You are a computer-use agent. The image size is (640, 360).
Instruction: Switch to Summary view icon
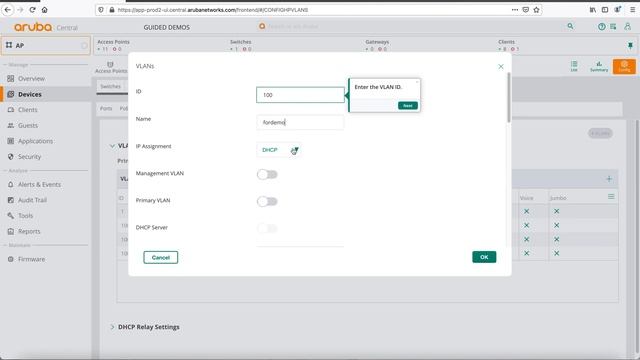coord(599,66)
